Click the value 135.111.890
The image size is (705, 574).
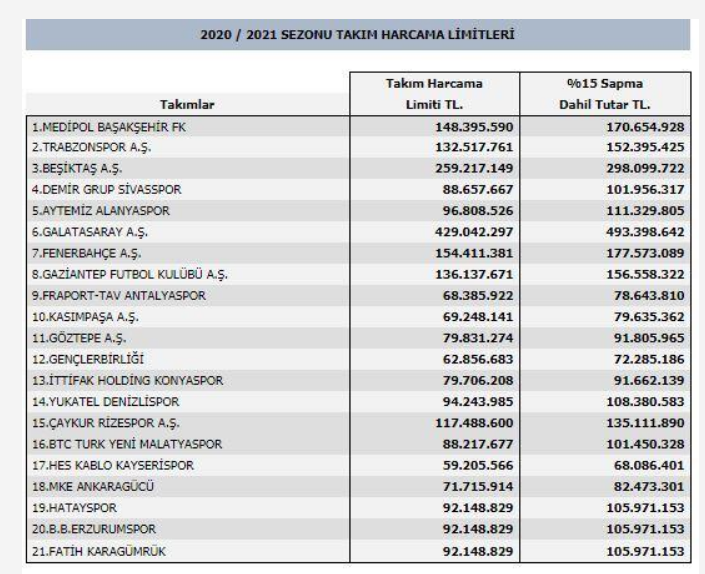[645, 423]
